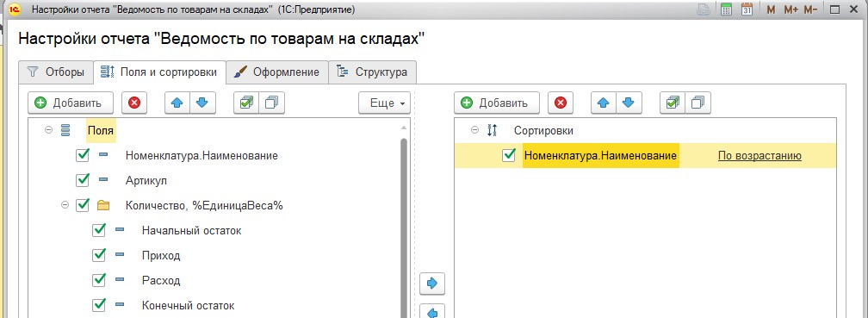This screenshot has height=318, width=868.
Task: Uncheck the Приход field checkbox
Action: (x=99, y=255)
